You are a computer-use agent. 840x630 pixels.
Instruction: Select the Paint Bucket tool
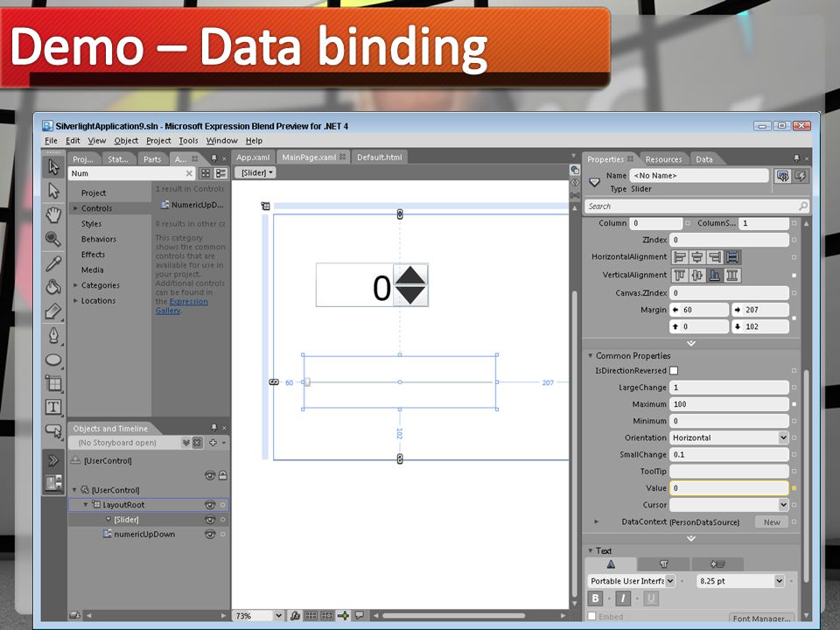[53, 287]
